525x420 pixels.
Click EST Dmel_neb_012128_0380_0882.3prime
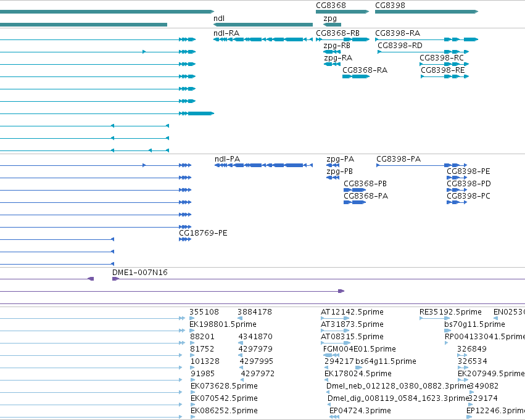399,386
